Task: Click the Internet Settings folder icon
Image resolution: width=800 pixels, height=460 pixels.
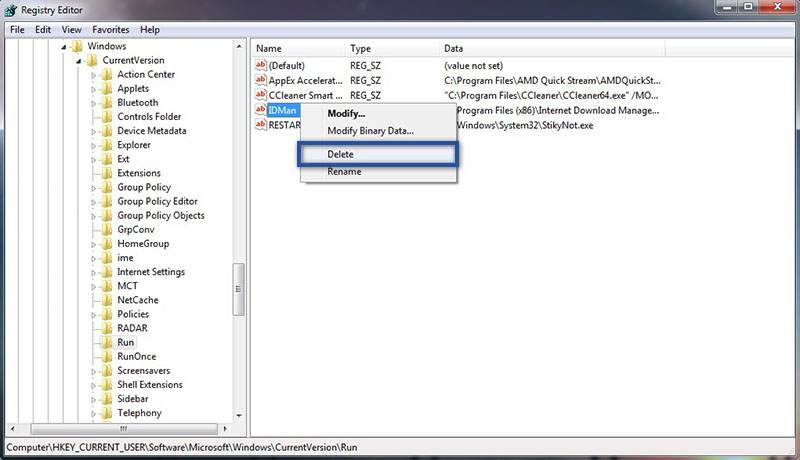Action: (x=107, y=272)
